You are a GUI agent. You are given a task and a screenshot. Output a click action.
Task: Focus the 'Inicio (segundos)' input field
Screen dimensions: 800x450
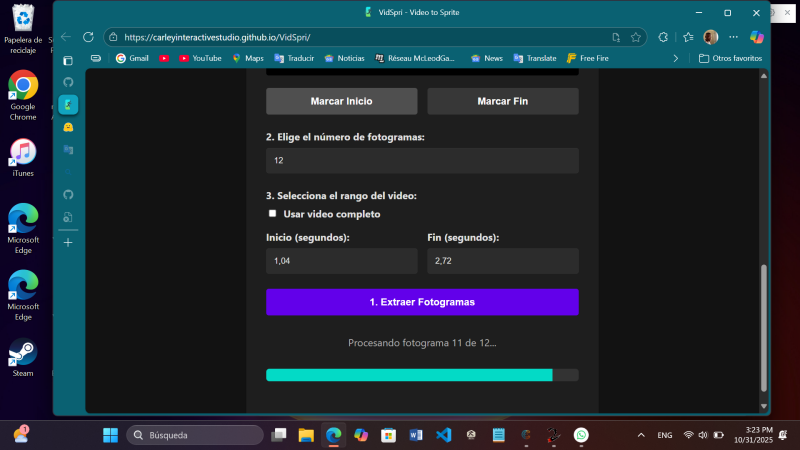coord(341,261)
